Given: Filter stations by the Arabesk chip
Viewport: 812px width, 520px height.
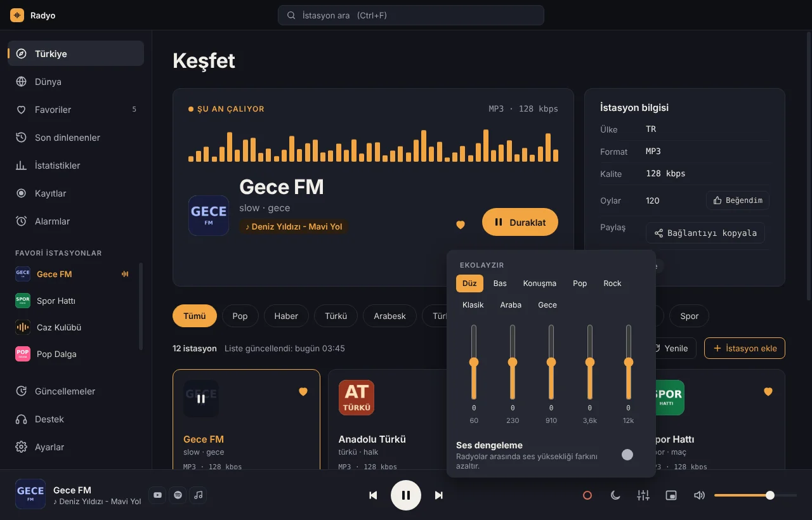Looking at the screenshot, I should (390, 316).
